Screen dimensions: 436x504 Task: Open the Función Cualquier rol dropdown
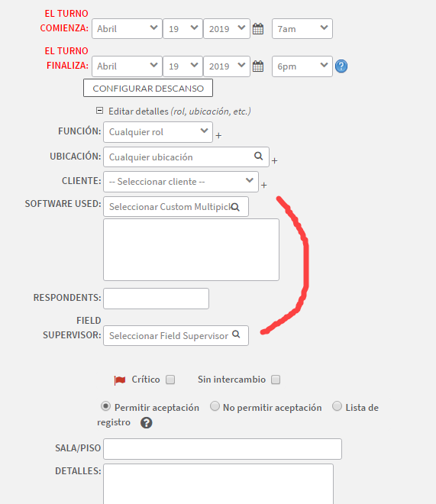(x=158, y=132)
